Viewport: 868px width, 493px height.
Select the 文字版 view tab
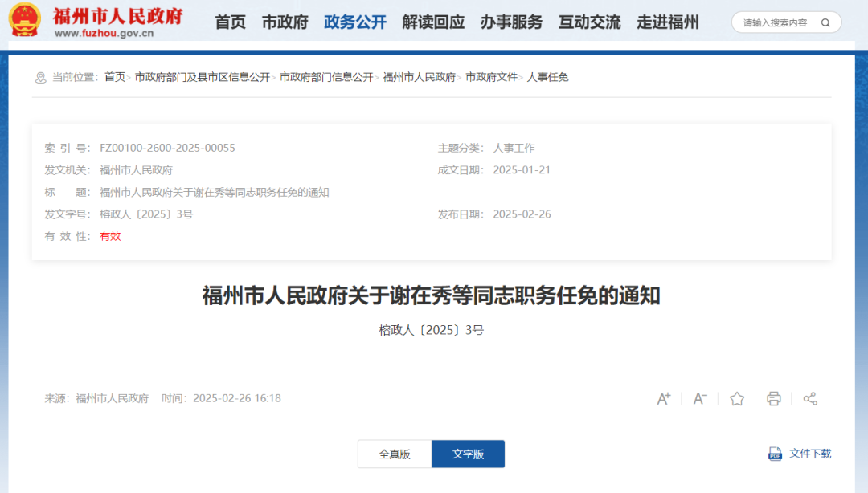468,454
